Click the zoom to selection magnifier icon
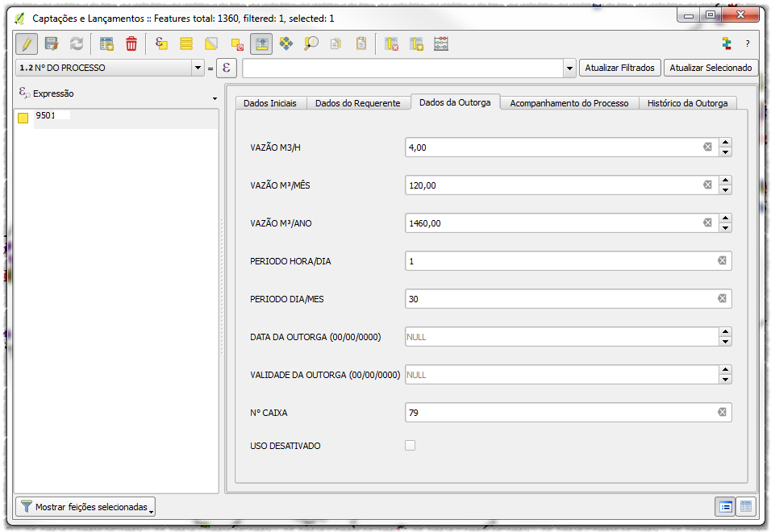771x532 pixels. pyautogui.click(x=310, y=44)
